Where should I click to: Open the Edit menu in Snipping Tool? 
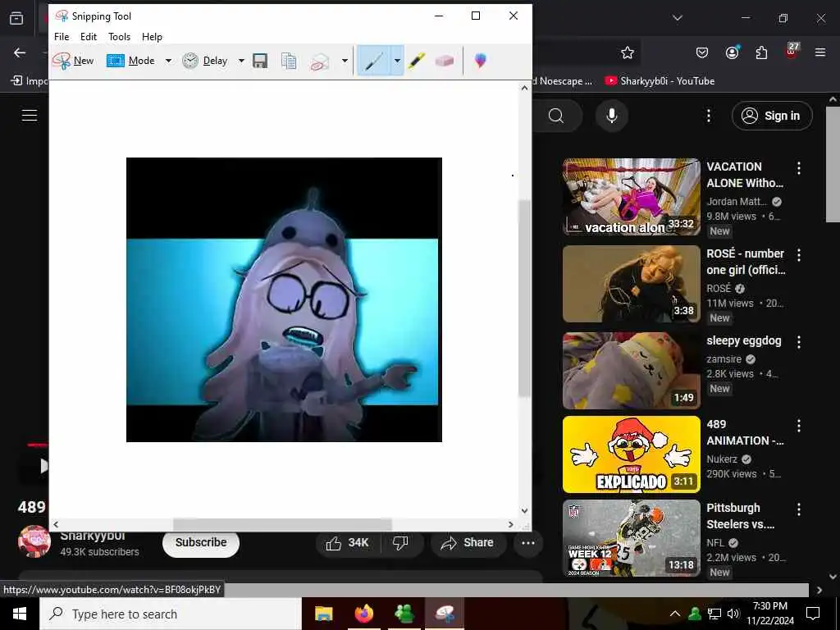point(89,36)
